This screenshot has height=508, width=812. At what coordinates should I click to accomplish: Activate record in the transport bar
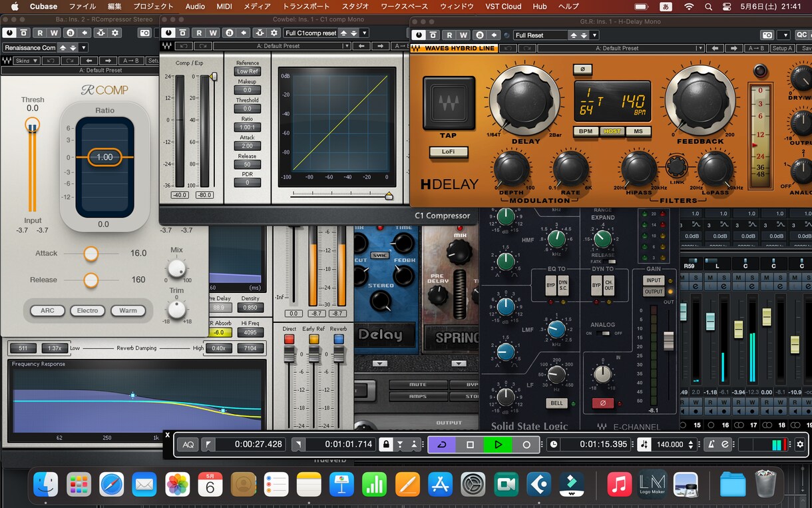(x=526, y=444)
